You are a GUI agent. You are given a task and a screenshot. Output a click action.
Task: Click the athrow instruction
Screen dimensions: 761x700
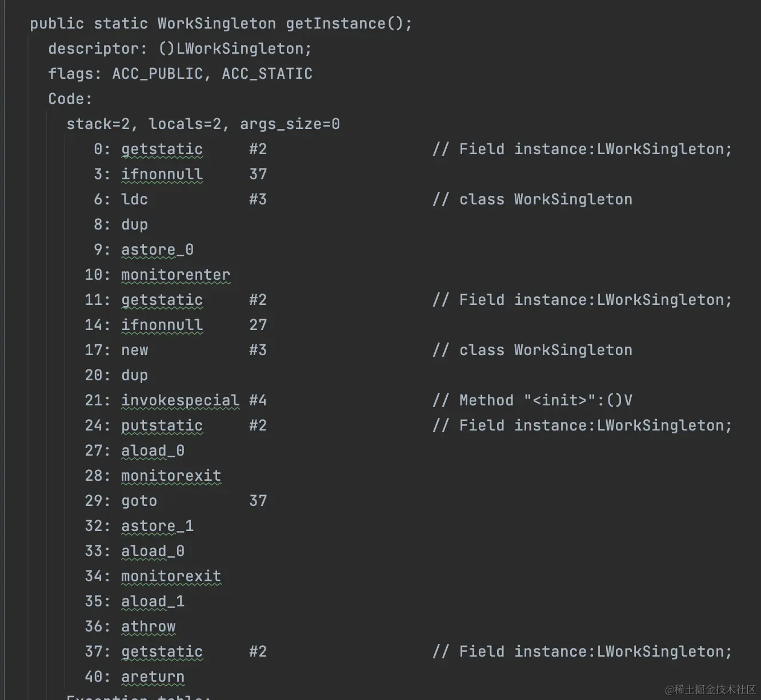(x=148, y=626)
